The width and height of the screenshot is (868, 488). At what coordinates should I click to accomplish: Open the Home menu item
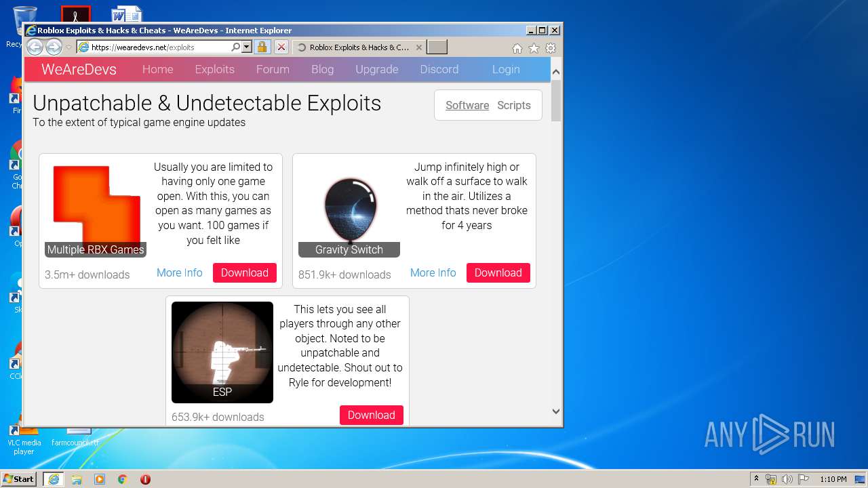[x=157, y=69]
